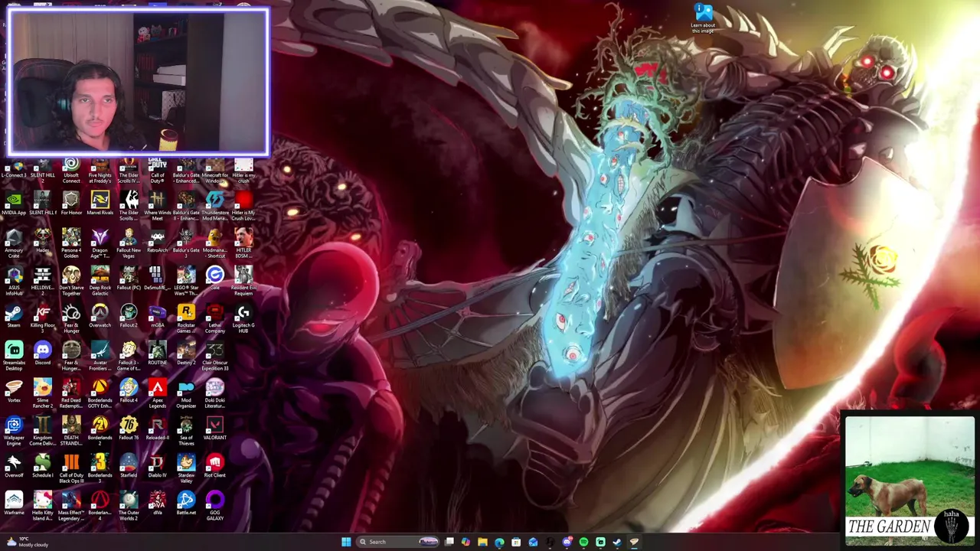
Task: Select Where Winds Meet icon
Action: [157, 207]
